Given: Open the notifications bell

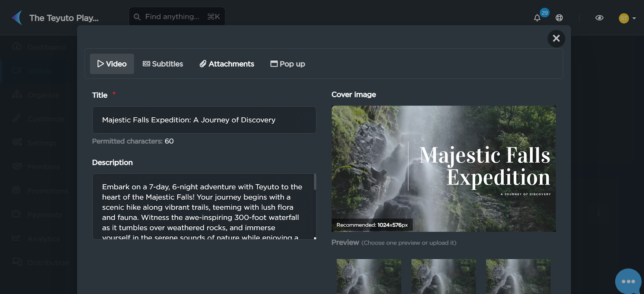Looking at the screenshot, I should point(537,18).
